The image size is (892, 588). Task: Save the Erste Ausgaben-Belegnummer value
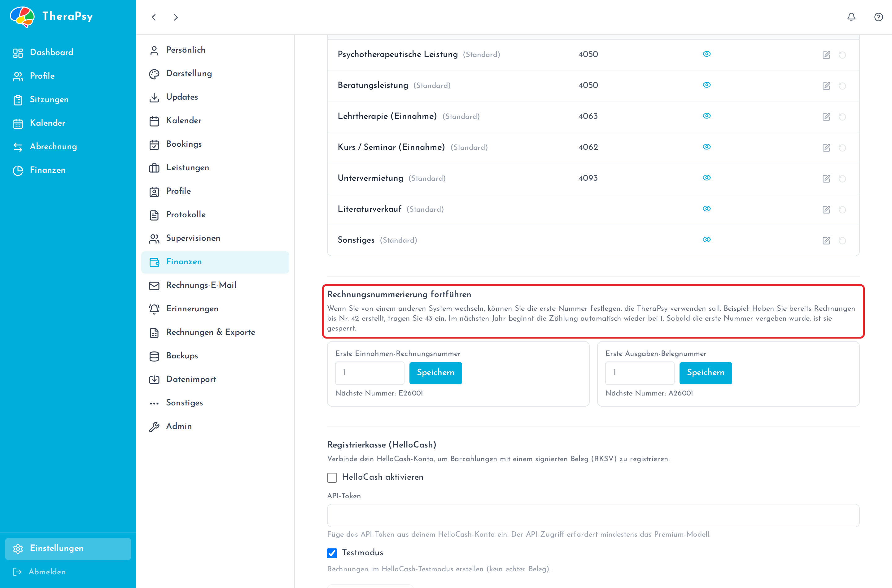click(x=706, y=373)
